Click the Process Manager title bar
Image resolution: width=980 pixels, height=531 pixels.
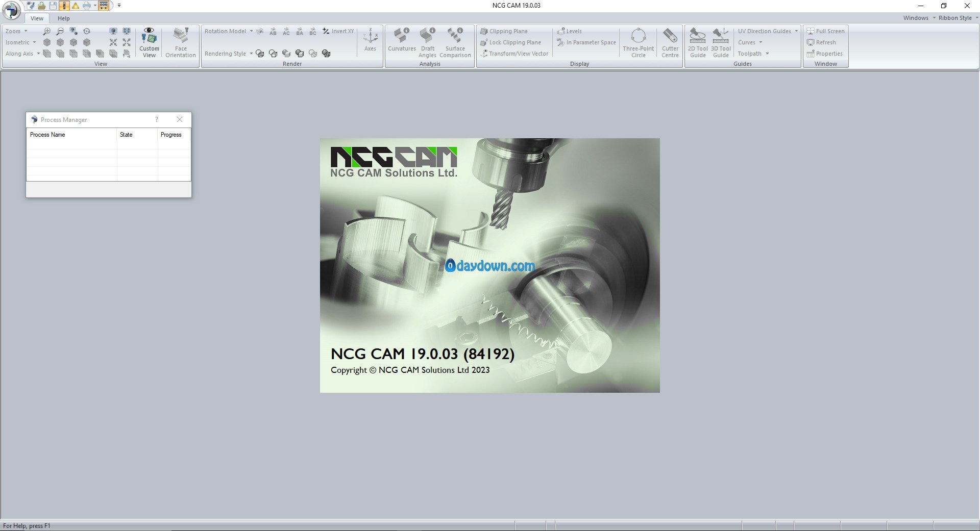click(x=109, y=119)
